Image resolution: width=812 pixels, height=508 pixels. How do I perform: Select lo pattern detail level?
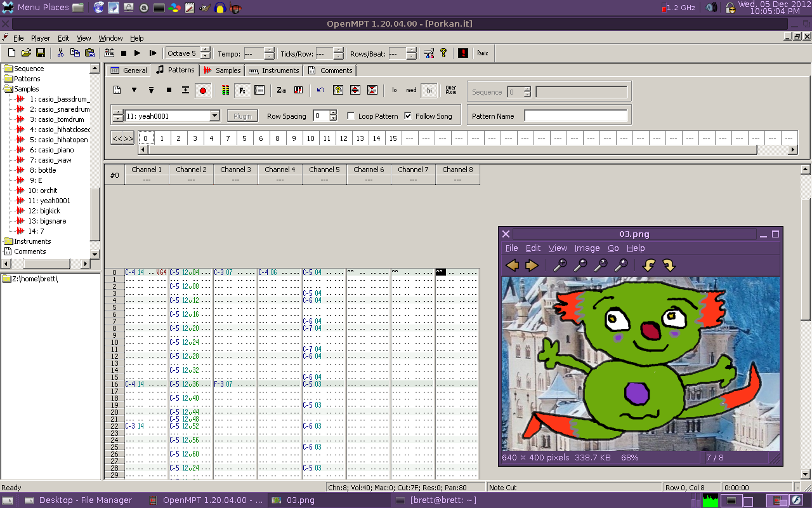click(394, 90)
